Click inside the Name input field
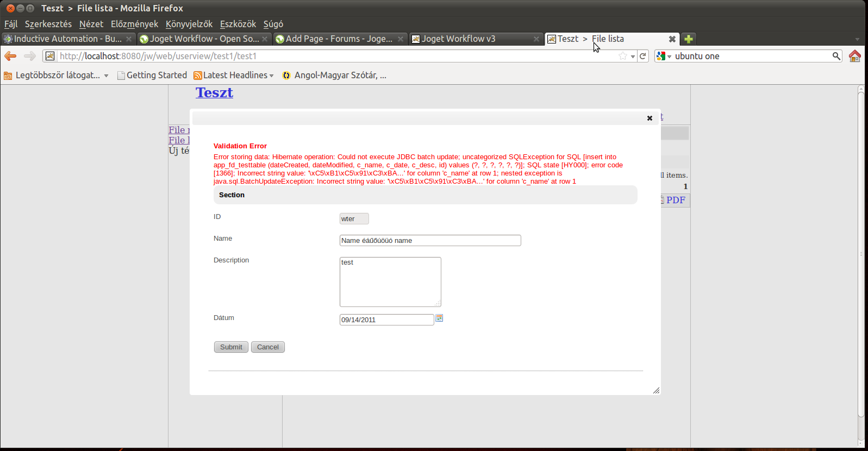The height and width of the screenshot is (451, 868). coord(430,241)
